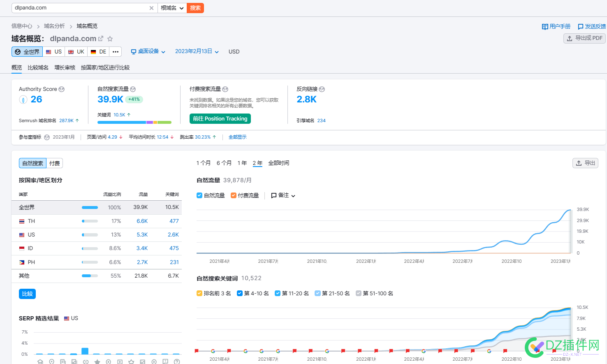Open the keyword distribution color bar
The width and height of the screenshot is (607, 364).
134,122
